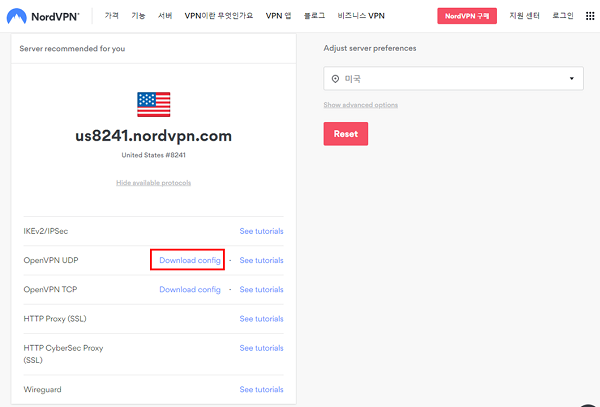The image size is (600, 407).
Task: See tutorials for IKEv2/IPSec
Action: [261, 231]
